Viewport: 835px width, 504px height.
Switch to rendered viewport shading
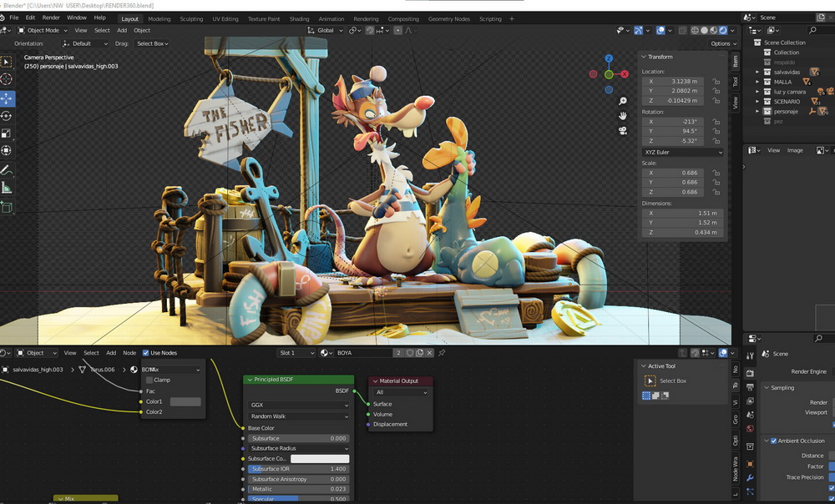(723, 30)
